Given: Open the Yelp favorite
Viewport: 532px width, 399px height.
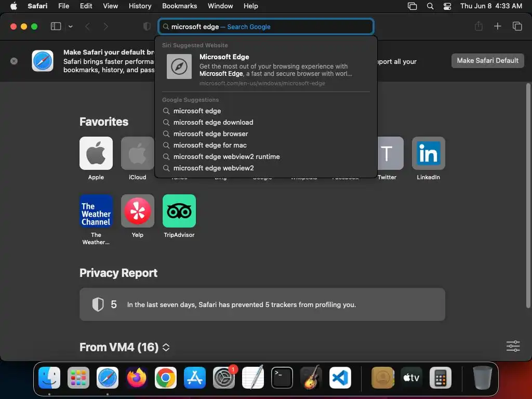Looking at the screenshot, I should click(x=137, y=211).
